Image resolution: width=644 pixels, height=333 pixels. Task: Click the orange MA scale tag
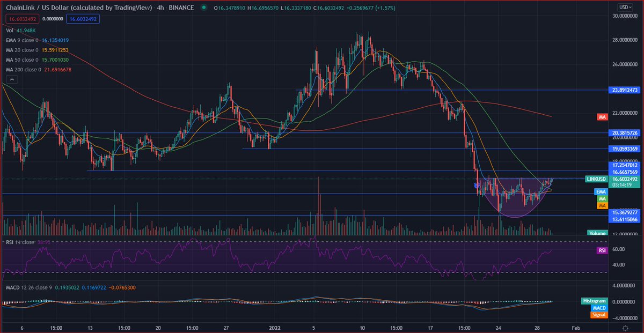pos(602,205)
